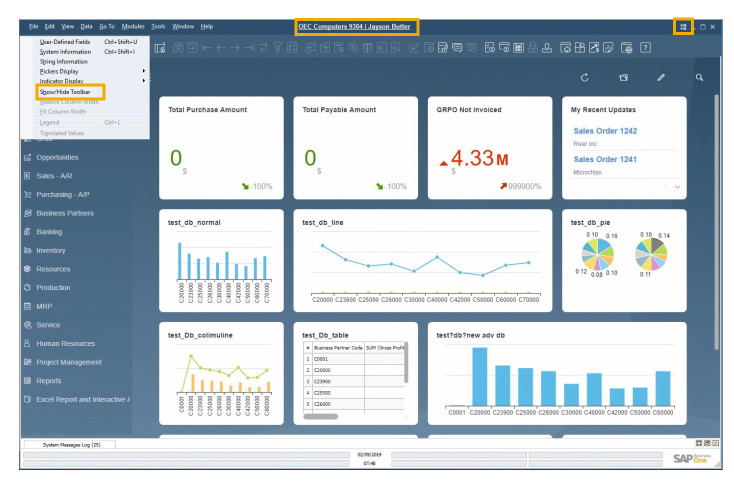Click the dashboard widget gallery icon
Image resolution: width=734 pixels, height=500 pixels.
(623, 77)
